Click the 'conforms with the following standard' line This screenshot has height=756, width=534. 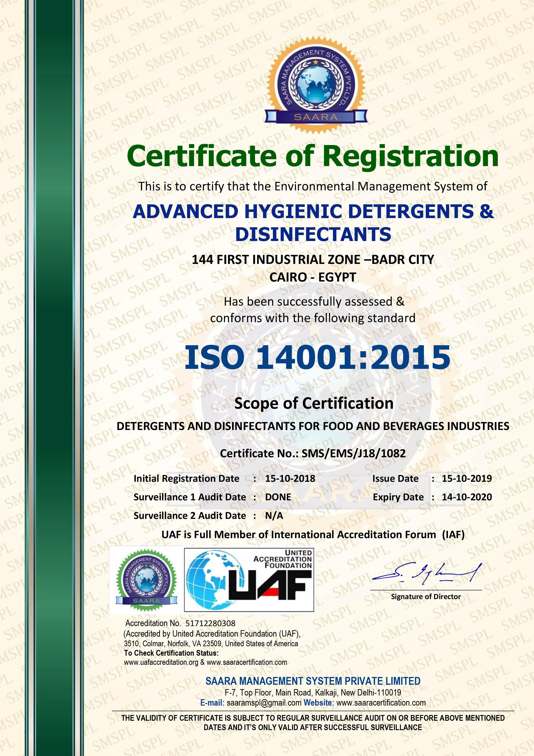pos(313,318)
